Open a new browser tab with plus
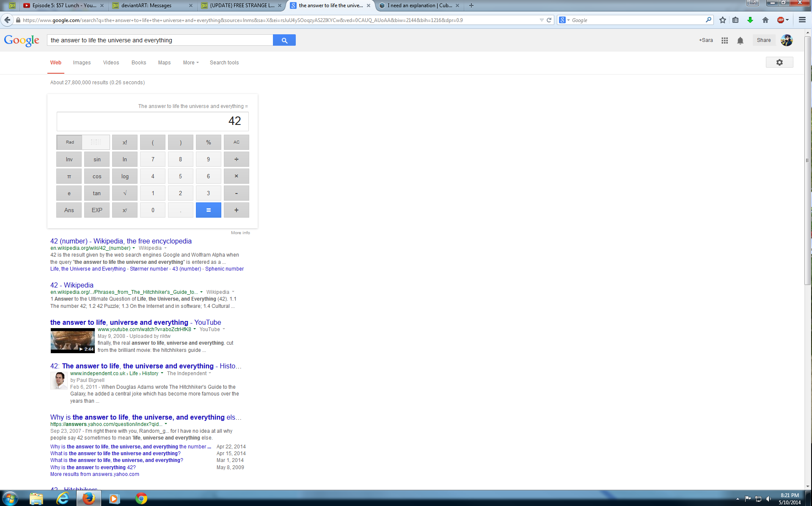Viewport: 812px width, 506px height. click(x=471, y=6)
